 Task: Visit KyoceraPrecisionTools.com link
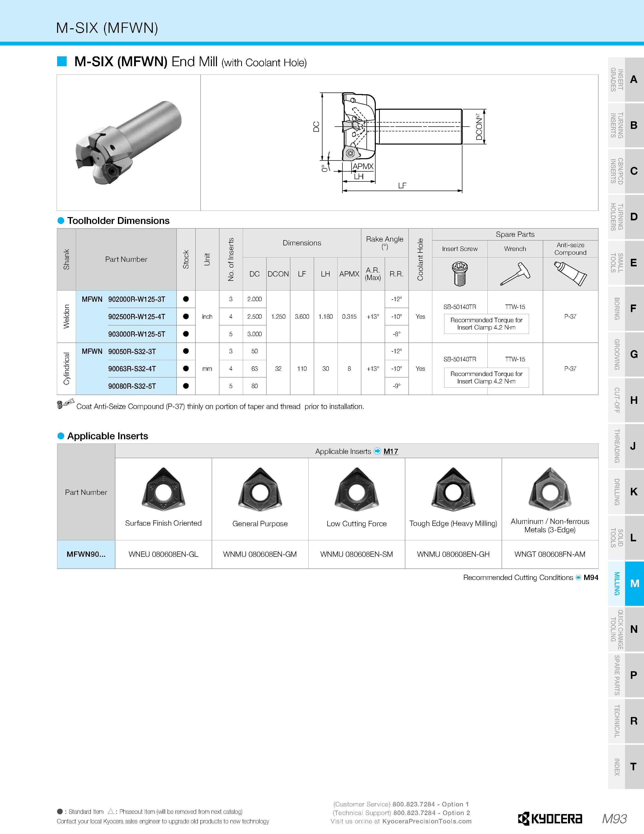pyautogui.click(x=427, y=821)
